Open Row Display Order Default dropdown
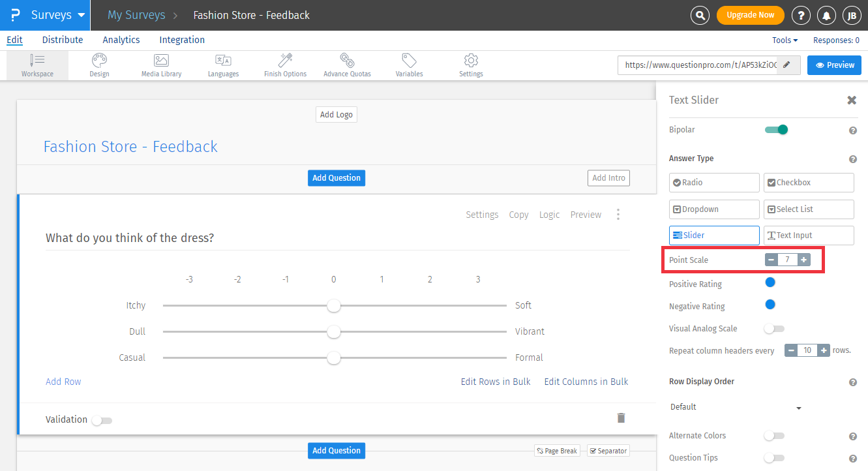868x471 pixels. (x=735, y=407)
